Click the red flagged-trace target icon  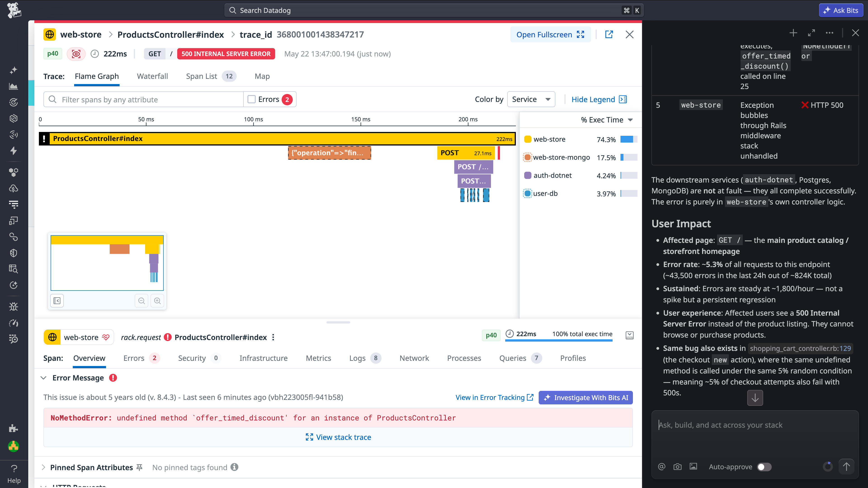pos(76,54)
